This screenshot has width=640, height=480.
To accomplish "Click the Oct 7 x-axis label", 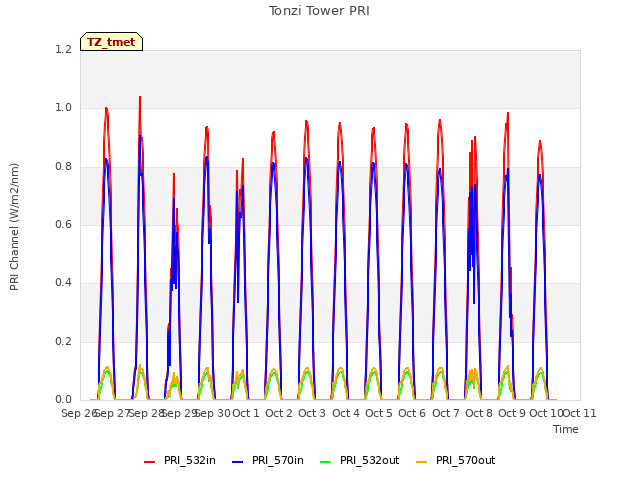I will (x=446, y=413).
